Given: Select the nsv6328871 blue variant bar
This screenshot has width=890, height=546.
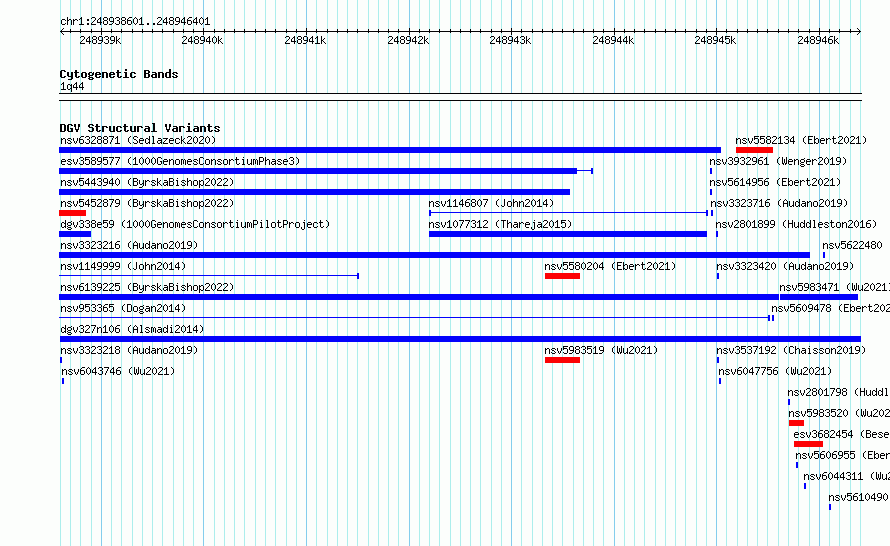Looking at the screenshot, I should (x=390, y=150).
